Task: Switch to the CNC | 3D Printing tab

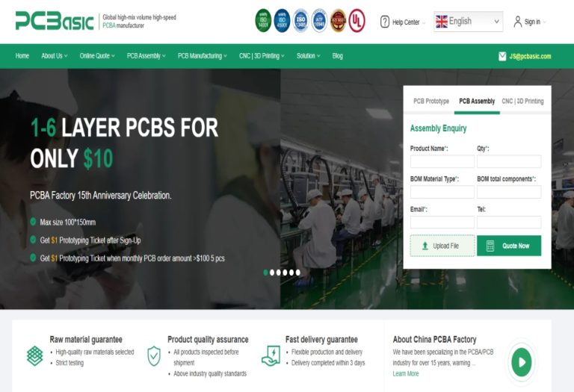Action: (522, 102)
